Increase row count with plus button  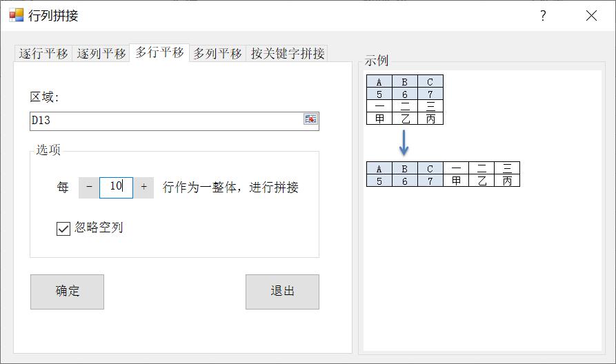(143, 188)
